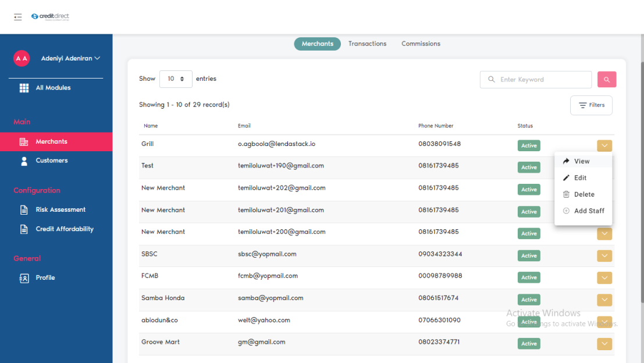
Task: Click the creditdirect logo
Action: 50,16
